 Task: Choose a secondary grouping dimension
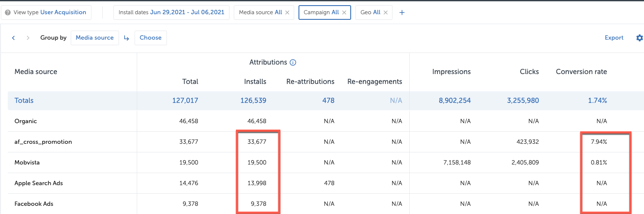point(151,38)
